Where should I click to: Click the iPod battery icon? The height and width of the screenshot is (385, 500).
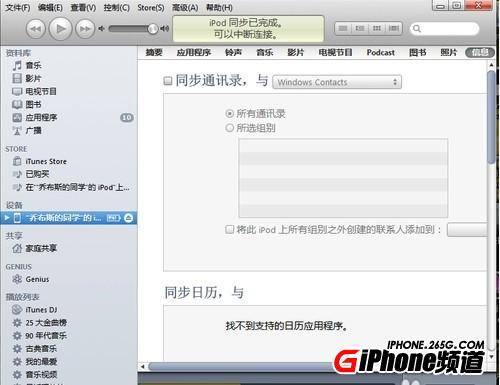pyautogui.click(x=113, y=218)
